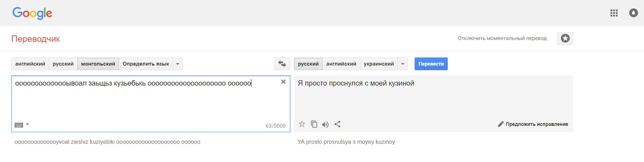Open the Google apps grid
The image size is (644, 162).
click(614, 13)
